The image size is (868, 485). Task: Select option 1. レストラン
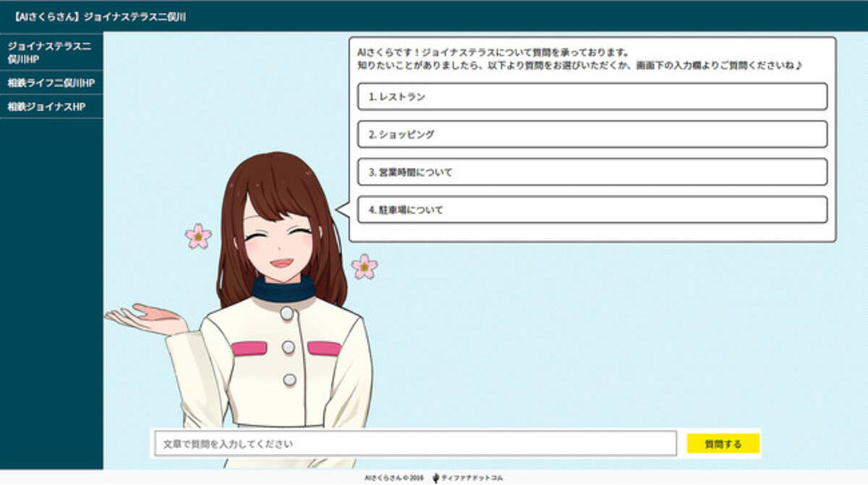[592, 96]
